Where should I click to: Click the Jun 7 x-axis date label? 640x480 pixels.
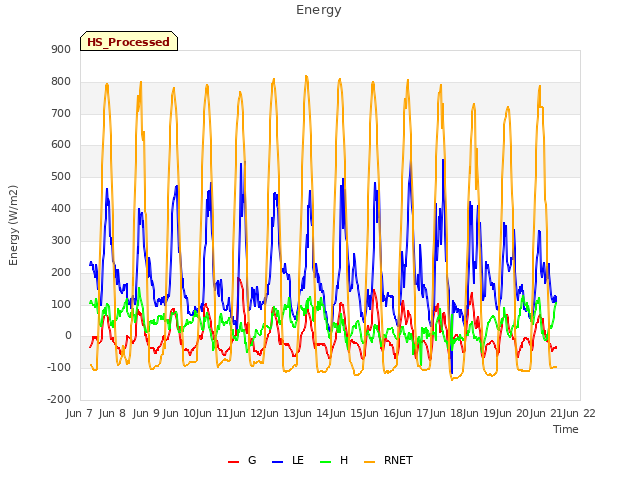(x=79, y=414)
